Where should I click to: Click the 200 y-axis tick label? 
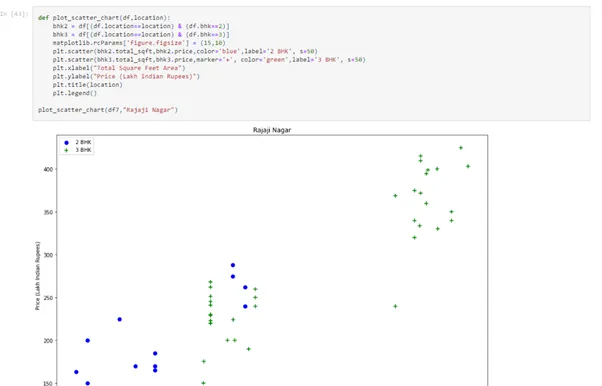[x=48, y=341]
